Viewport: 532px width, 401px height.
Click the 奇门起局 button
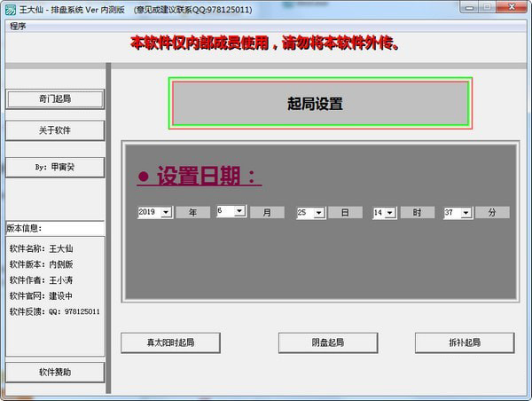click(55, 99)
